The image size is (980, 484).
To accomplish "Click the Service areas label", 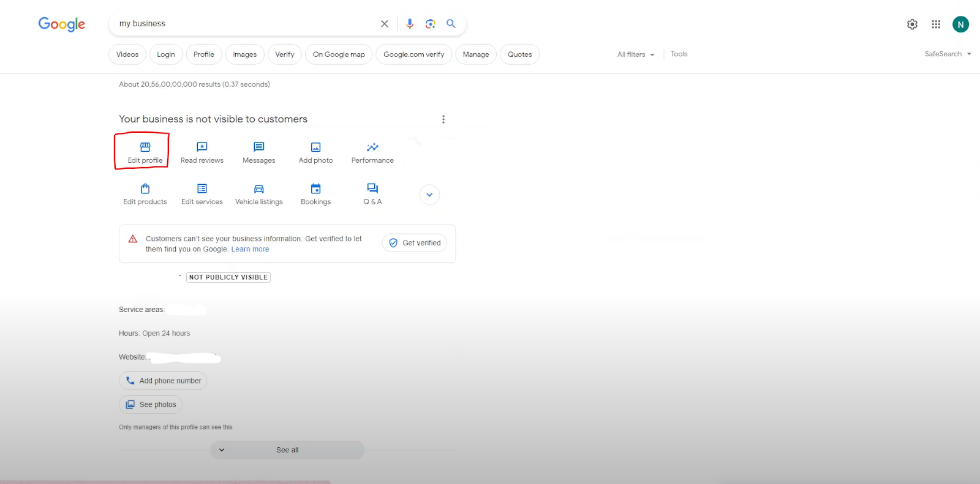I will coord(141,310).
